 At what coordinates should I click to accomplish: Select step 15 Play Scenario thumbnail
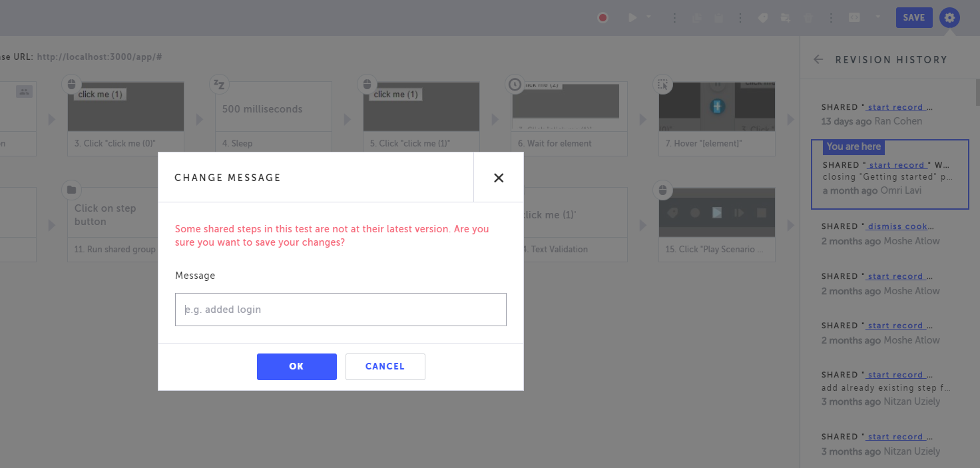[717, 213]
